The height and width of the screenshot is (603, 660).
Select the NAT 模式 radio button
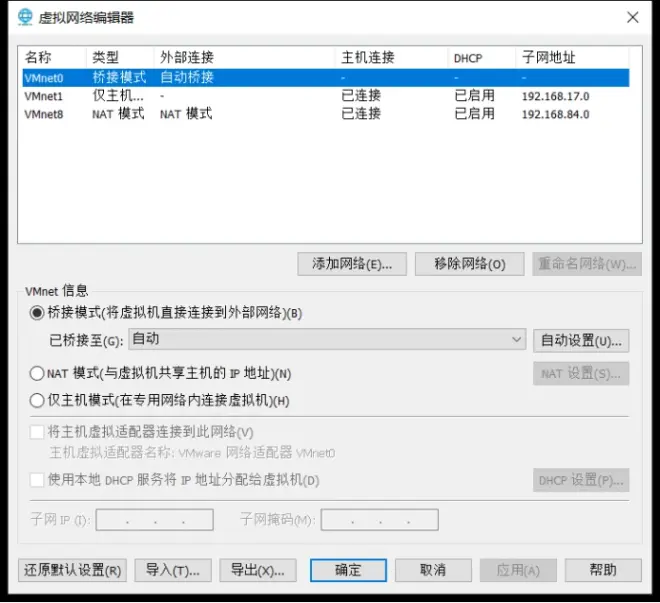[x=37, y=373]
